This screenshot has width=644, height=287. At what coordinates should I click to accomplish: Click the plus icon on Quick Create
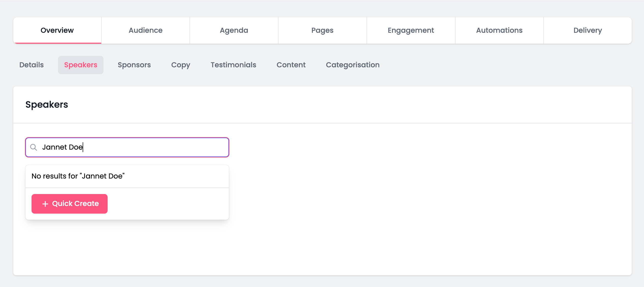point(45,204)
